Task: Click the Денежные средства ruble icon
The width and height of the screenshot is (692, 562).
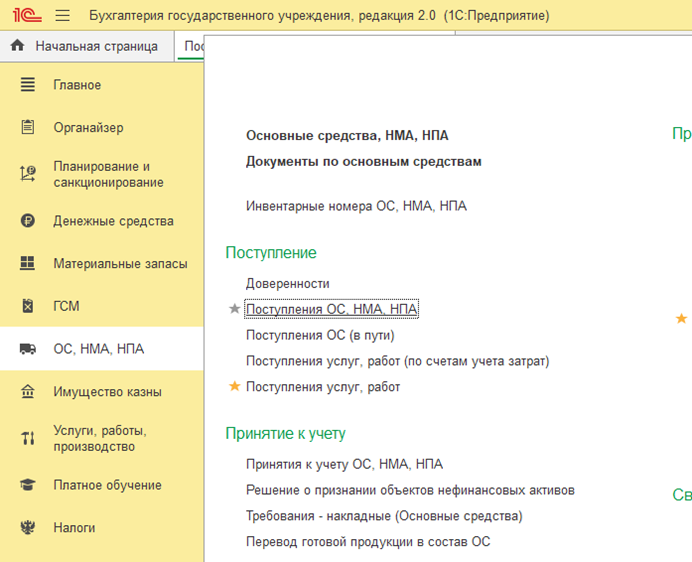Action: (27, 220)
